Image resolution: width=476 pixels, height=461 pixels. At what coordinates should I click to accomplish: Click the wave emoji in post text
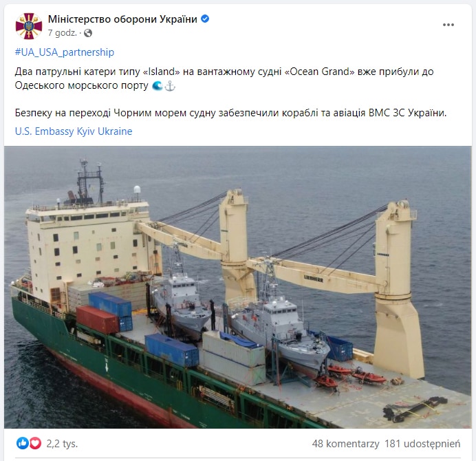[x=158, y=86]
